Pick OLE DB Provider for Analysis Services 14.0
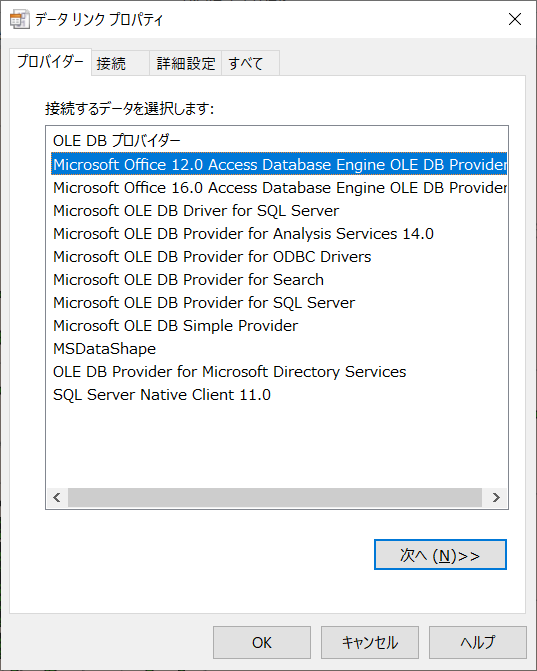 pyautogui.click(x=243, y=234)
